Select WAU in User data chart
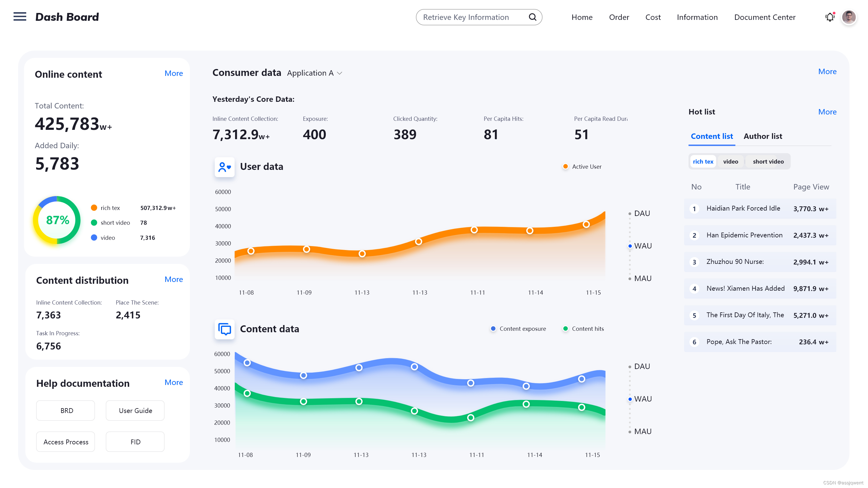Screen dimensions: 868x488 pyautogui.click(x=642, y=246)
